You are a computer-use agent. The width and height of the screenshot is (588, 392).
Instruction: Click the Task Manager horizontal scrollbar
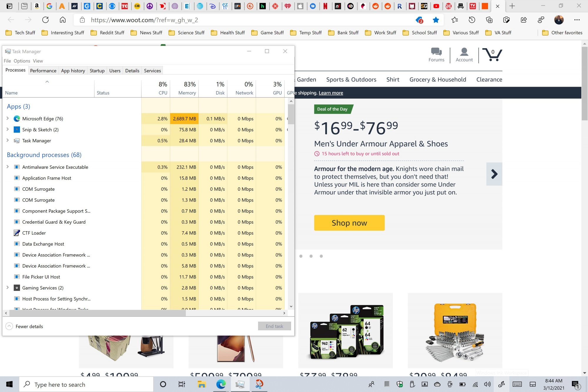[97, 313]
